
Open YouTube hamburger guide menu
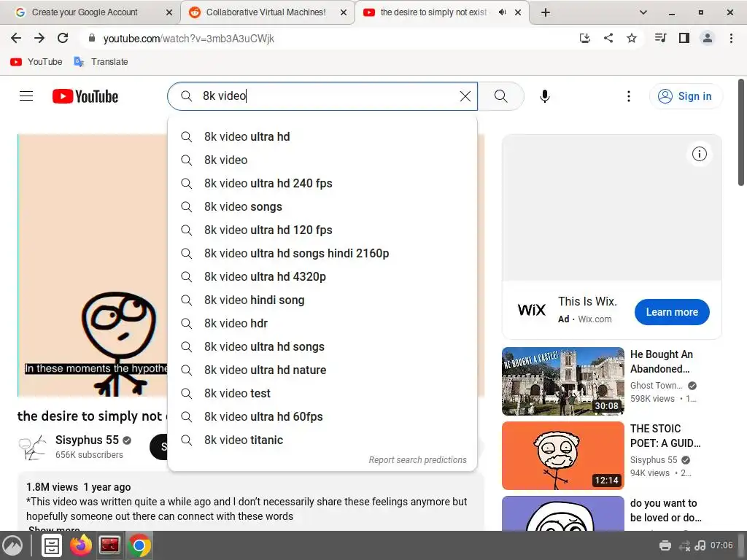26,96
